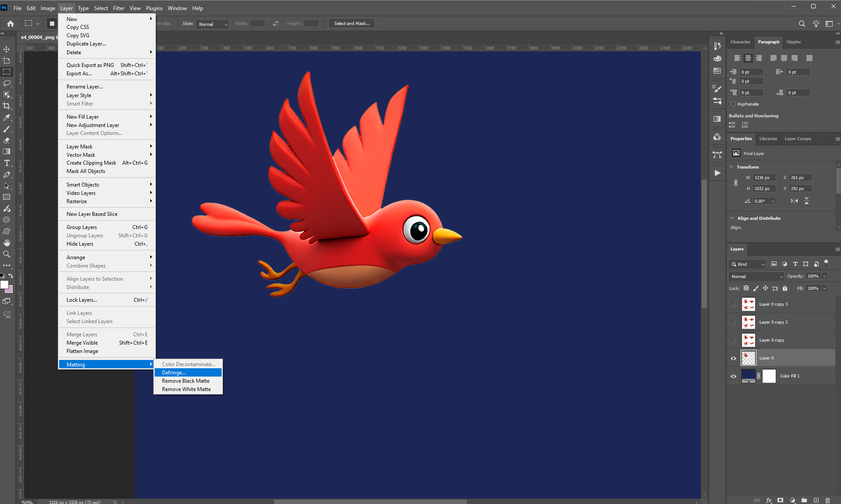Screen dimensions: 841x504
Task: Show Layer 0 copy 3 visibility
Action: 733,304
